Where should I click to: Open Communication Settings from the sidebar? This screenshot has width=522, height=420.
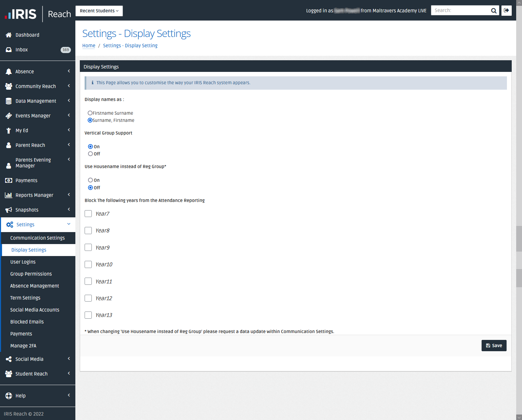pos(38,238)
